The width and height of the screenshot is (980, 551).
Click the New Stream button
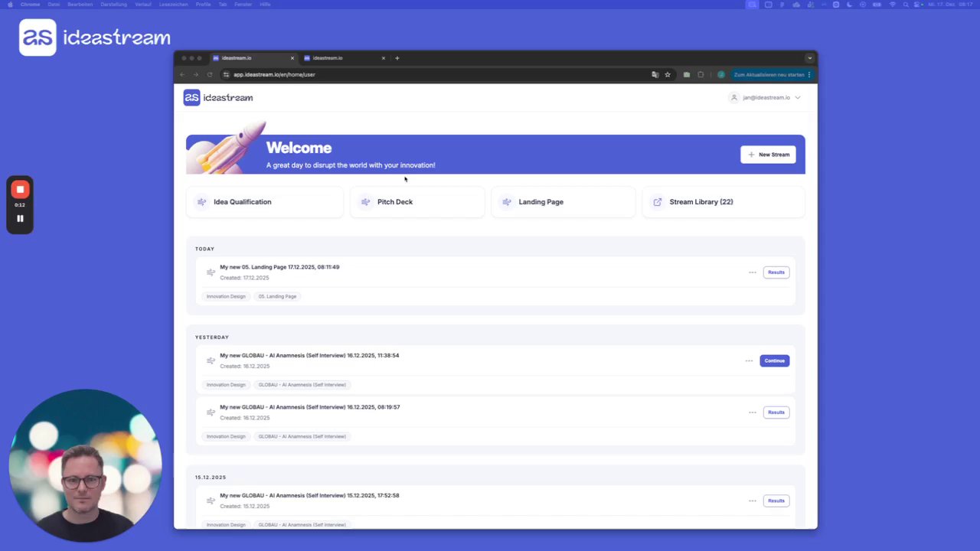(x=768, y=155)
